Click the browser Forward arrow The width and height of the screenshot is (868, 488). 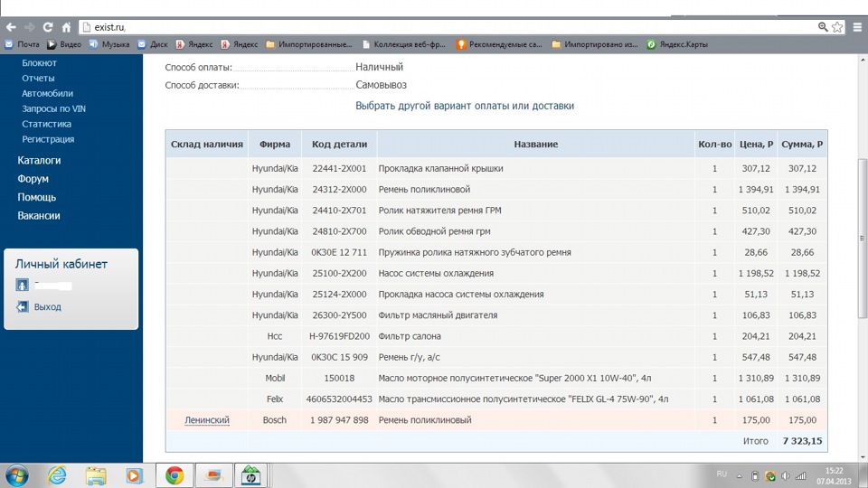[x=29, y=26]
